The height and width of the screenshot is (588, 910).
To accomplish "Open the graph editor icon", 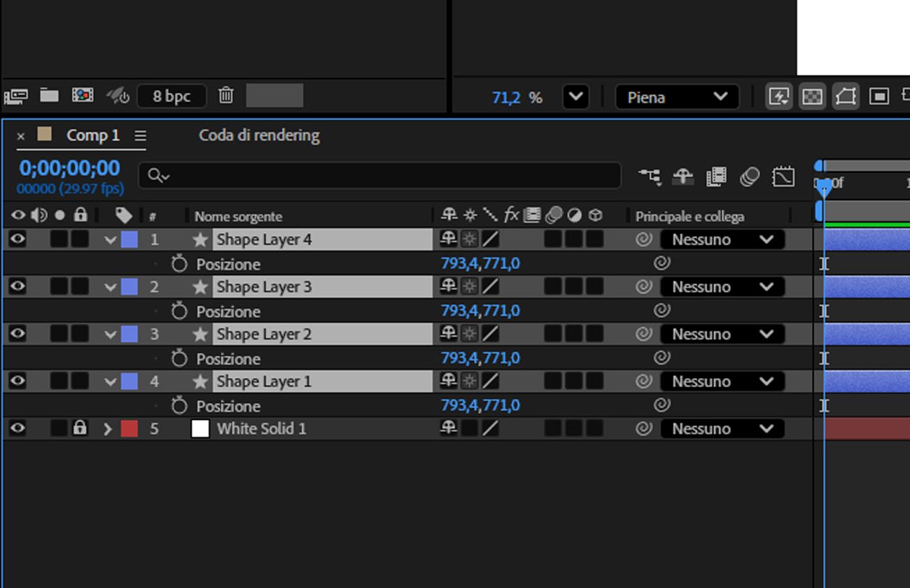I will [x=783, y=176].
